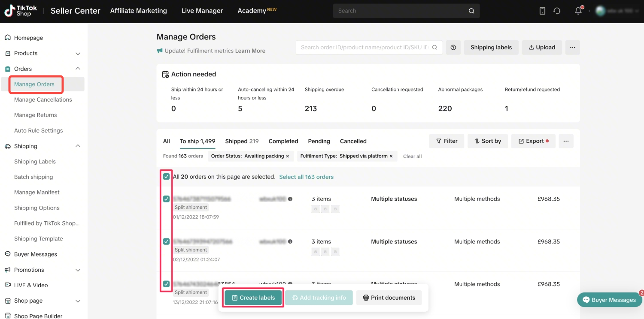Click Clear all filters
The image size is (644, 319).
coord(412,156)
